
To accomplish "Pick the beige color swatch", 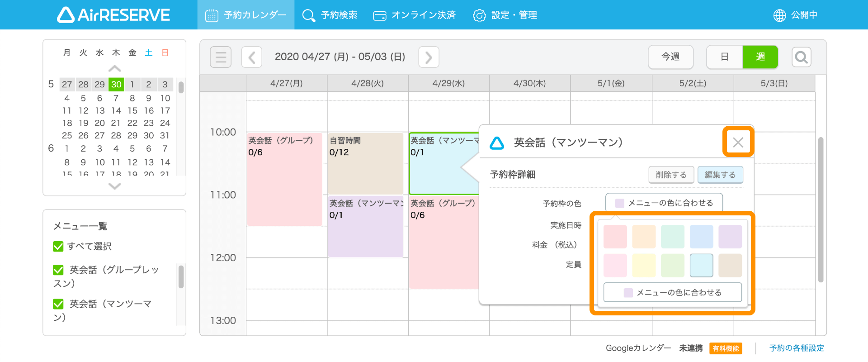I will click(730, 265).
